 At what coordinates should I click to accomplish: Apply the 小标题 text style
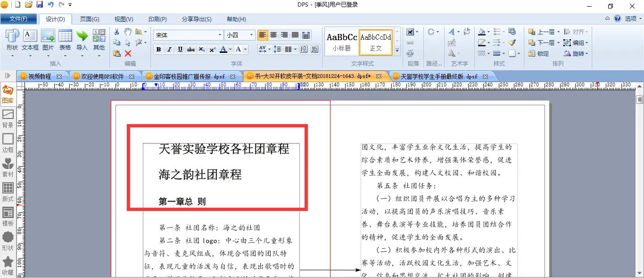(342, 42)
